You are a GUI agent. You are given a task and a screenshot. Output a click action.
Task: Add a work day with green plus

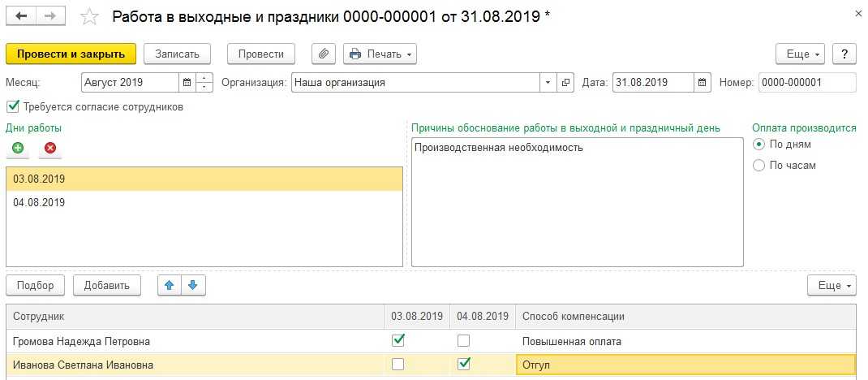click(18, 149)
